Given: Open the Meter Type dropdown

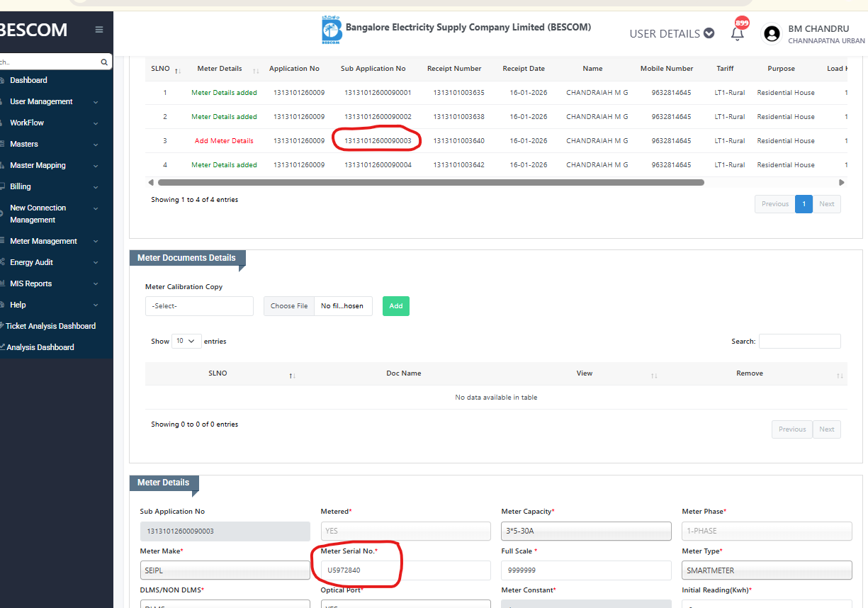Looking at the screenshot, I should pos(767,570).
